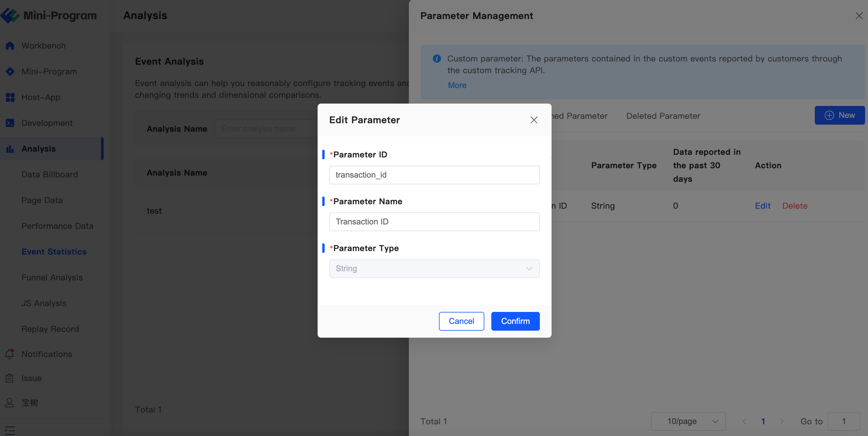Click the Mini-Program logo icon
Screen dimensions: 868x436
pyautogui.click(x=10, y=16)
